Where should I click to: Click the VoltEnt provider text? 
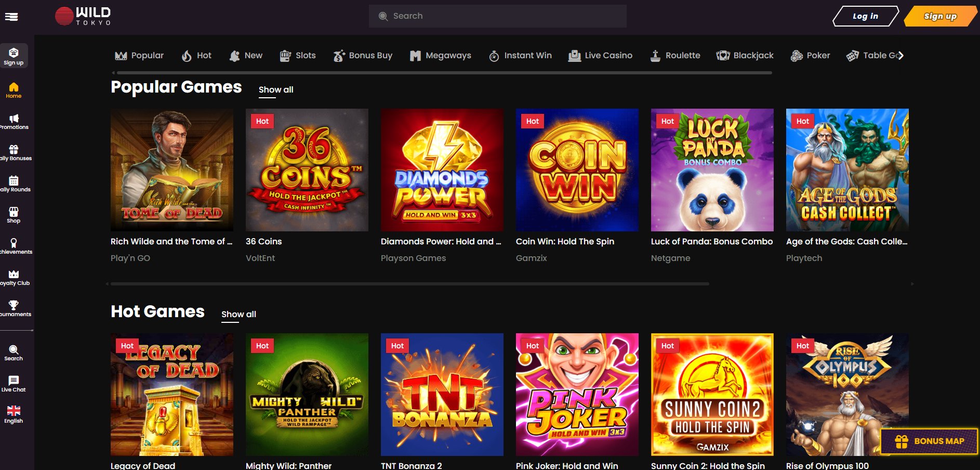(x=260, y=258)
